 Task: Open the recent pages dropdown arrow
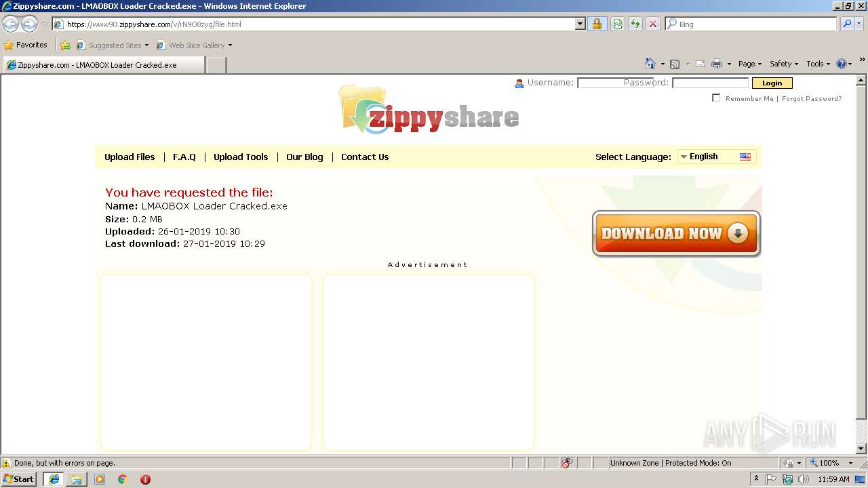click(45, 24)
